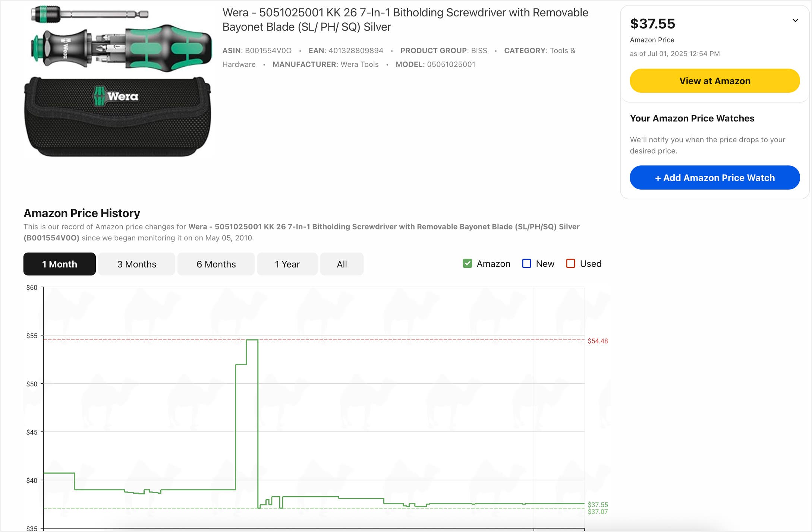This screenshot has width=812, height=532.
Task: Click the Wera pouch logo in image
Action: click(116, 96)
